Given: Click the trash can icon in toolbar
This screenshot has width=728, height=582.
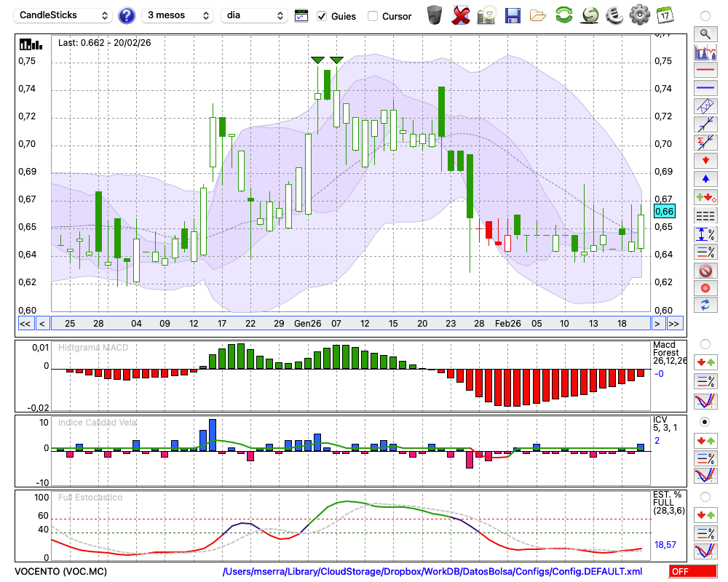Looking at the screenshot, I should [435, 15].
